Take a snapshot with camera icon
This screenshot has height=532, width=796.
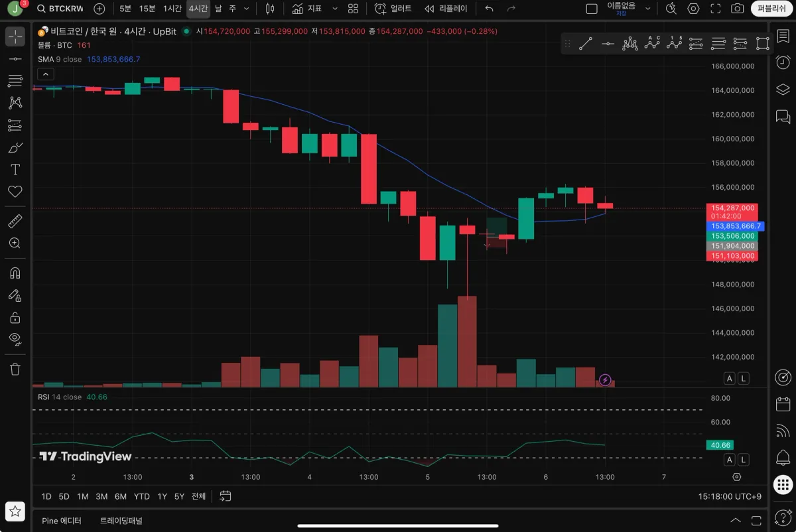737,9
